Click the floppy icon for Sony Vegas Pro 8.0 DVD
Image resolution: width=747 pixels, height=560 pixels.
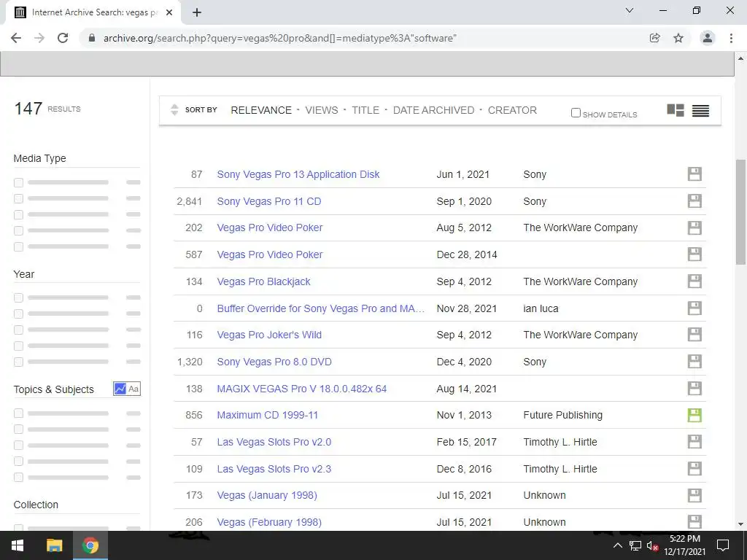(694, 362)
